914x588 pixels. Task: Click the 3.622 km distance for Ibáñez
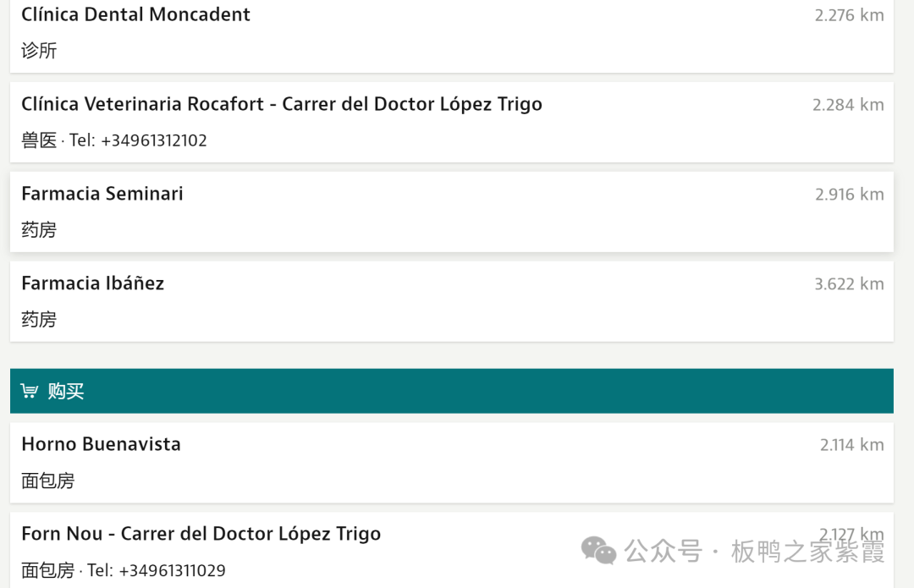pos(849,284)
